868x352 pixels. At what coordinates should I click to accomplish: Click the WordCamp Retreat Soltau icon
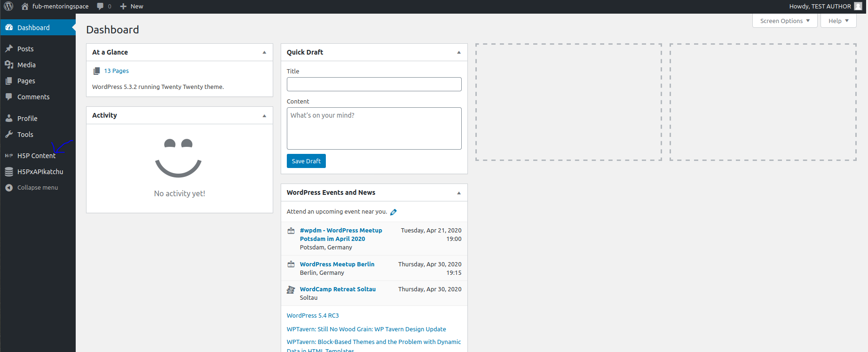291,289
